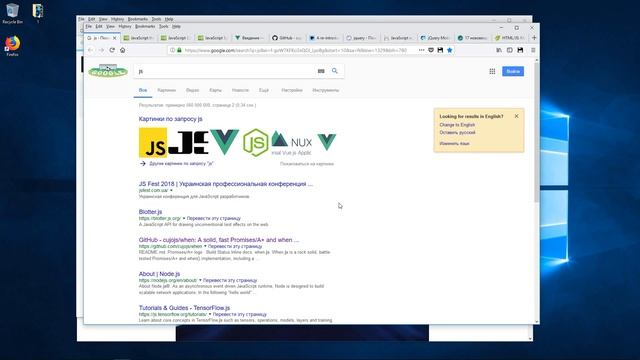Click 'Change to English' link
This screenshot has width=640, height=360.
[457, 125]
